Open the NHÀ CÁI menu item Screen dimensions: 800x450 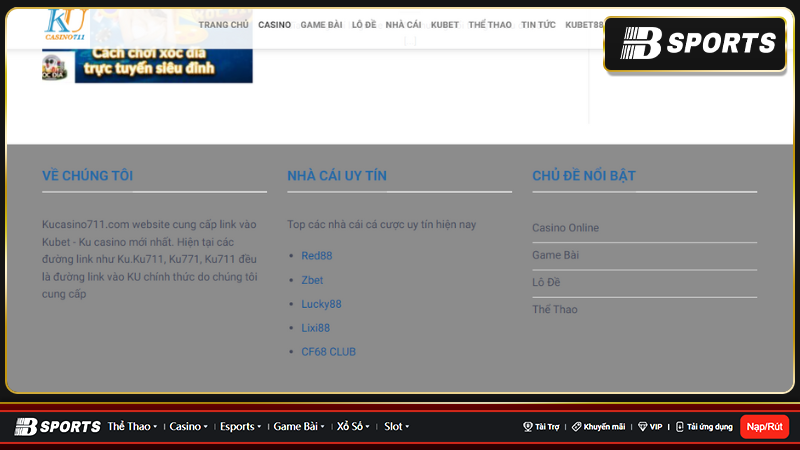pos(404,25)
